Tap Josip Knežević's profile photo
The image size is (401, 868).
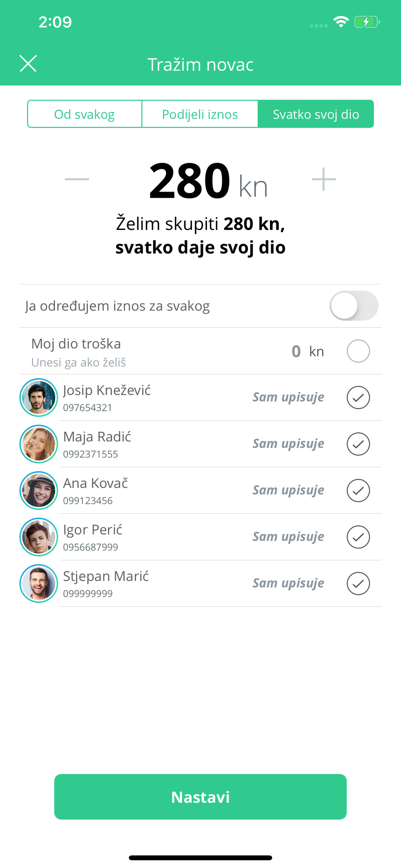[39, 397]
